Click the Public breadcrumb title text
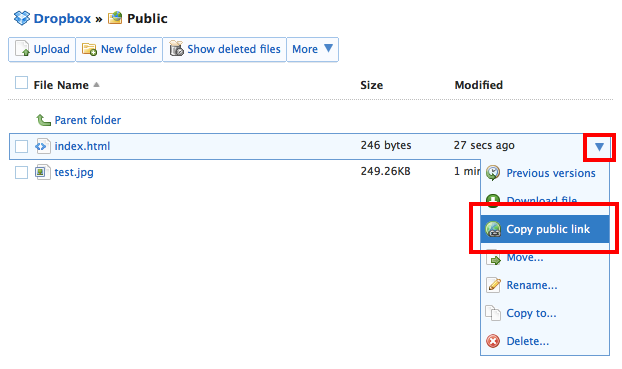Screen dimensions: 622x369 pos(147,18)
